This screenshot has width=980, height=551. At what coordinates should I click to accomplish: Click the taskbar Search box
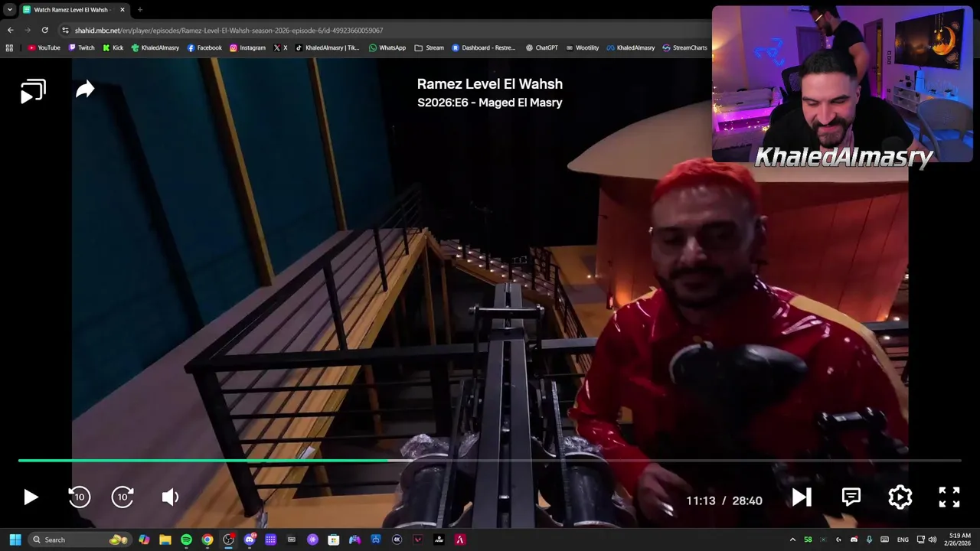80,540
